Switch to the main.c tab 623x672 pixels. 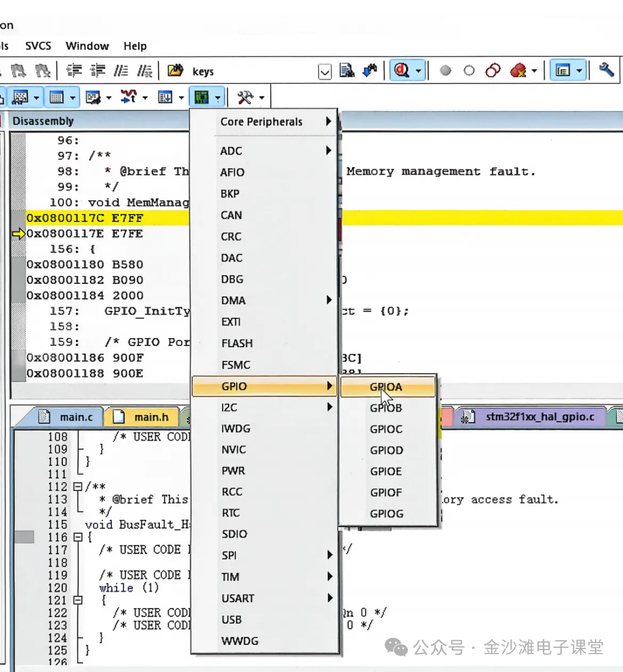coord(64,417)
